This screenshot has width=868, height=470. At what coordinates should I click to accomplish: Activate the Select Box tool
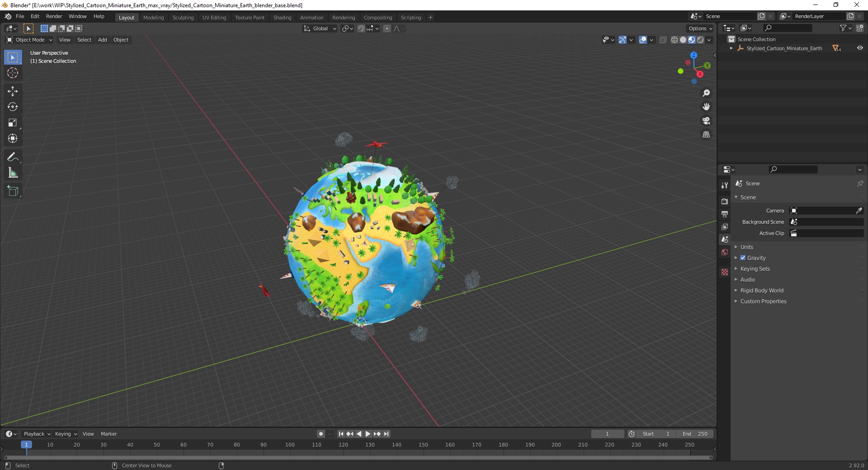13,57
